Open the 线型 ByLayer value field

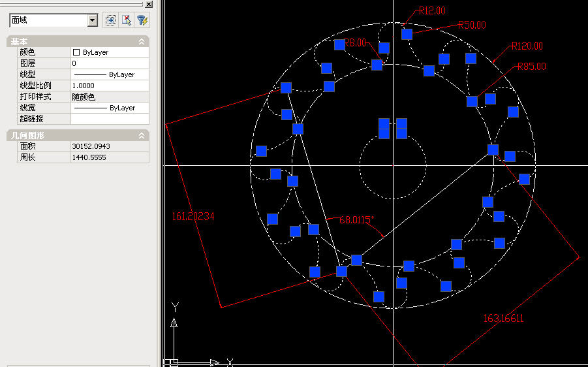click(x=110, y=74)
